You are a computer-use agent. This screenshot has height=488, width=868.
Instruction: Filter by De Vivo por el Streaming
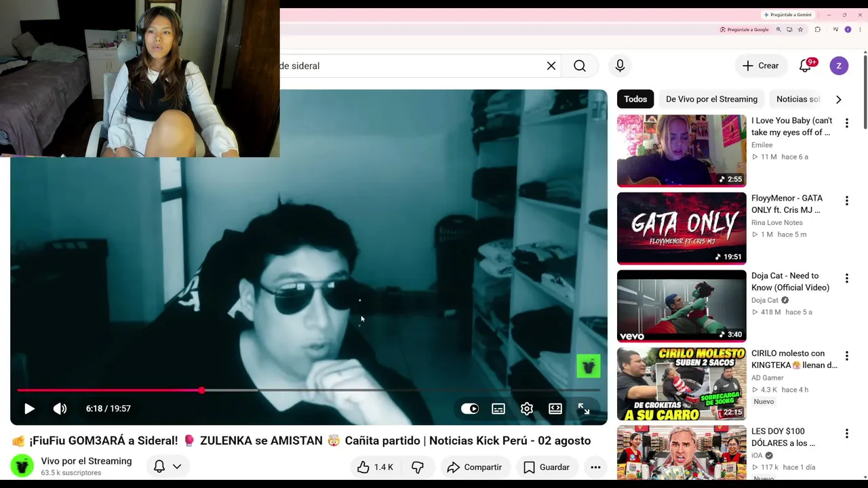click(711, 99)
